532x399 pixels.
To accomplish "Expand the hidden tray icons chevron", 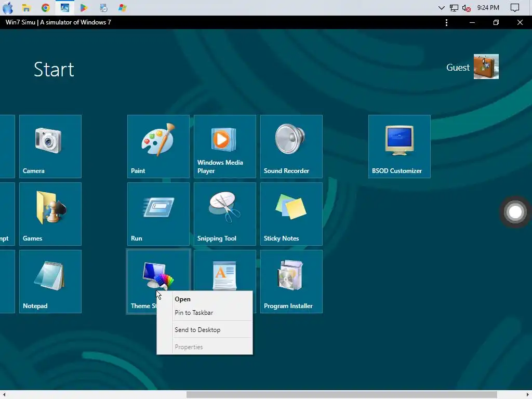I will (x=441, y=7).
